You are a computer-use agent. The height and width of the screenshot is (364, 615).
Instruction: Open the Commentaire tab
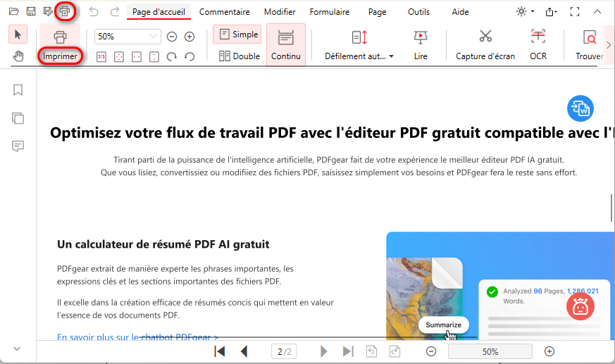coord(224,12)
